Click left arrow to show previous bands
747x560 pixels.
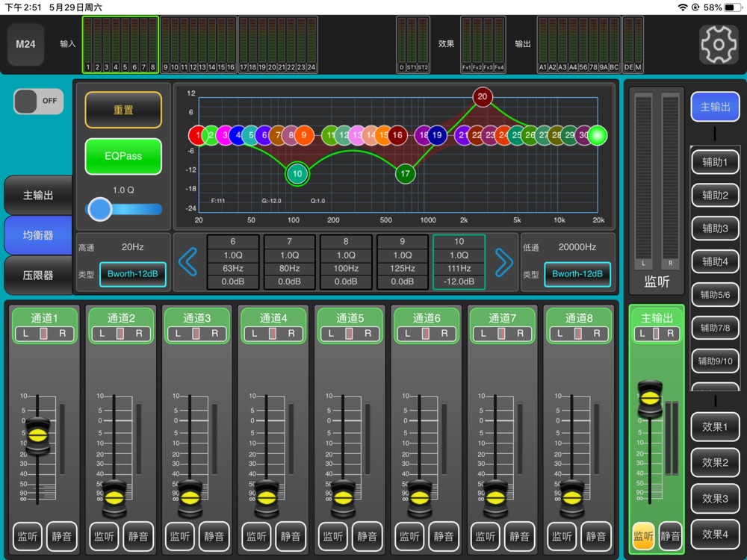coord(188,262)
